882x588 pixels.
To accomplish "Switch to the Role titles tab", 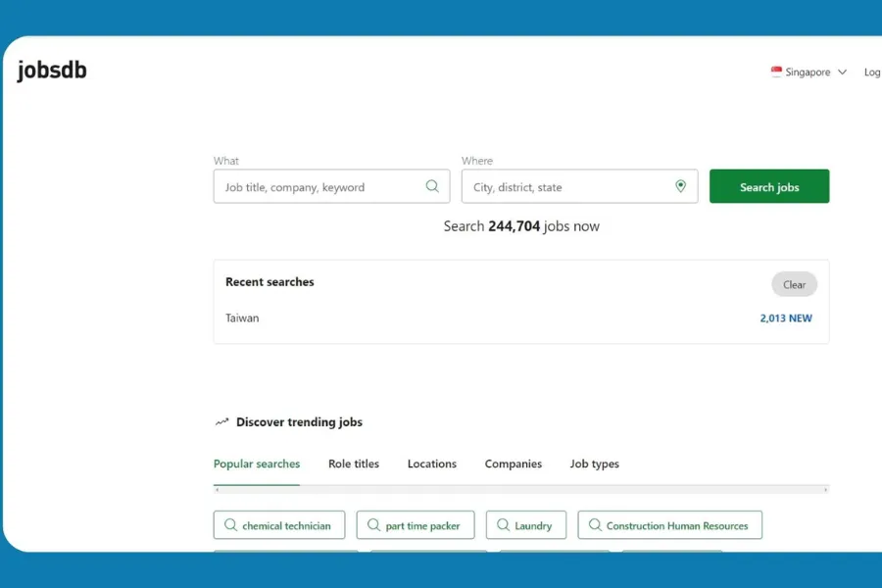I will coord(354,464).
